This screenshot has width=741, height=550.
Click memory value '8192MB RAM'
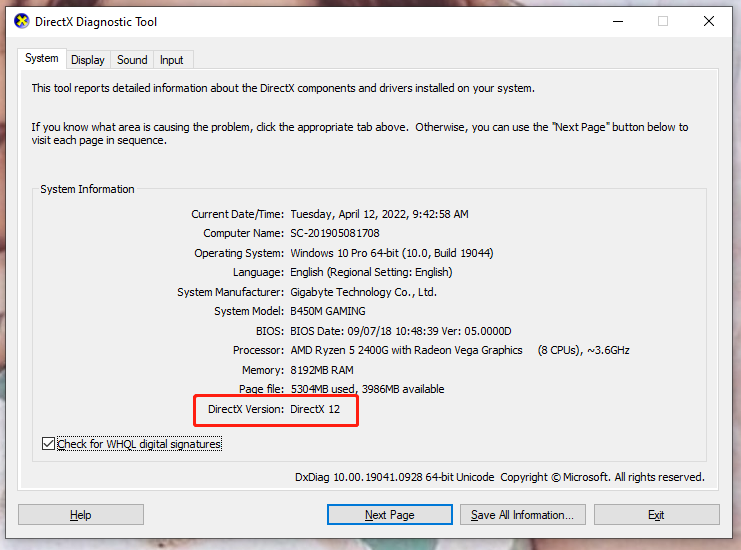pos(322,370)
